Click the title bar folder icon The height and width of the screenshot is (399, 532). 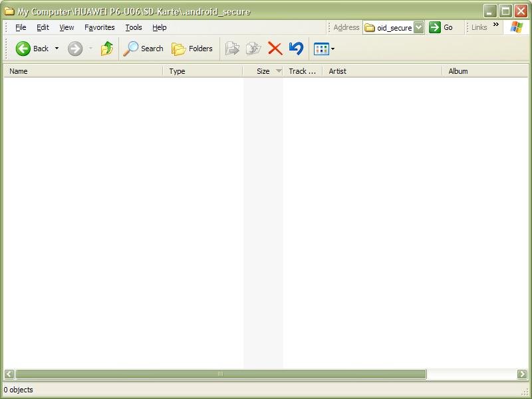coord(9,11)
